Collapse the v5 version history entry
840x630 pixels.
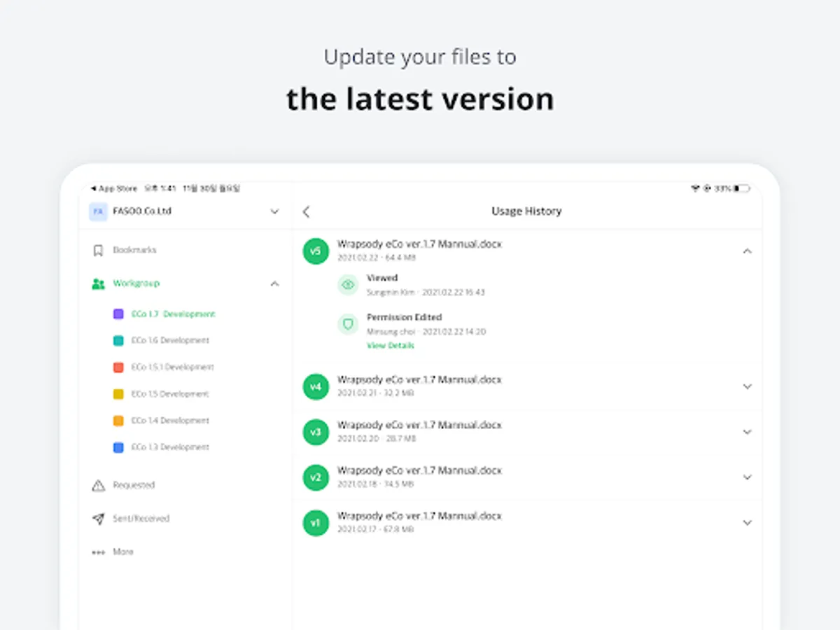pyautogui.click(x=748, y=251)
